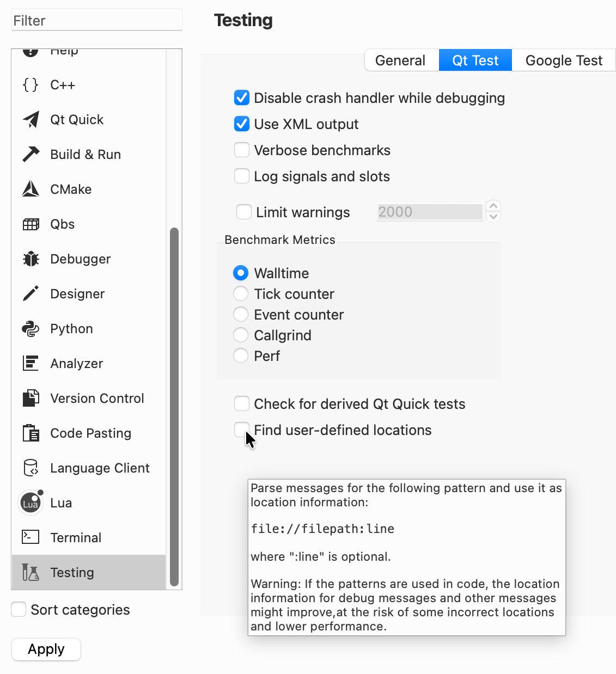Enable the Verbose benchmarks checkbox
This screenshot has height=674, width=616.
coord(242,150)
